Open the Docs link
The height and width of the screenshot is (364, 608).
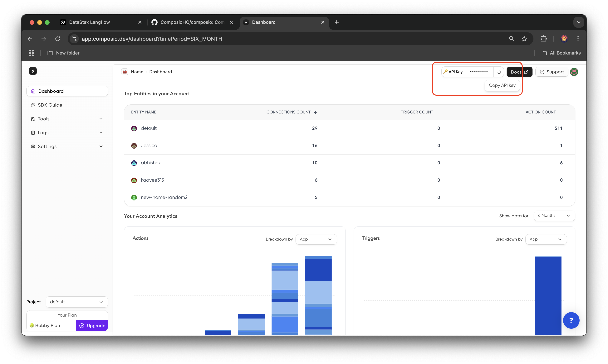pos(519,72)
